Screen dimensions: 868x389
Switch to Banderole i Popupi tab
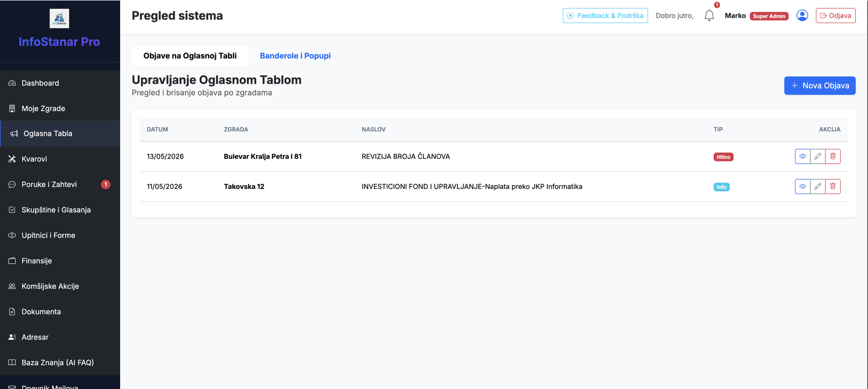click(x=295, y=56)
